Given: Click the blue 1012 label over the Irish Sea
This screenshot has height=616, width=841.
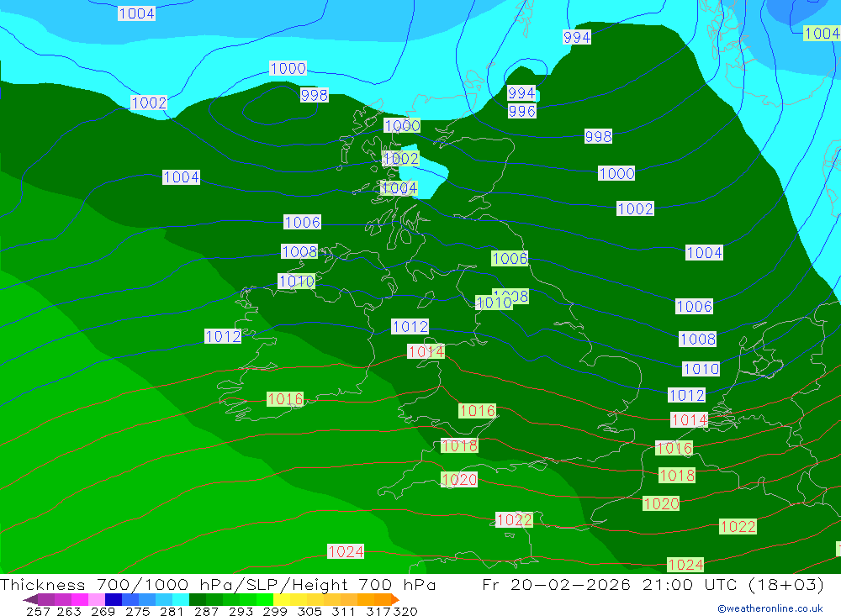Looking at the screenshot, I should 410,327.
